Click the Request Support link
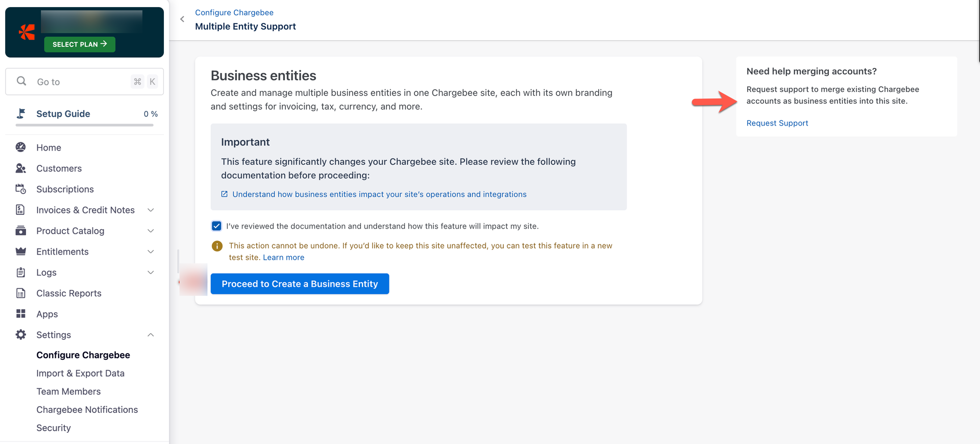 [777, 123]
